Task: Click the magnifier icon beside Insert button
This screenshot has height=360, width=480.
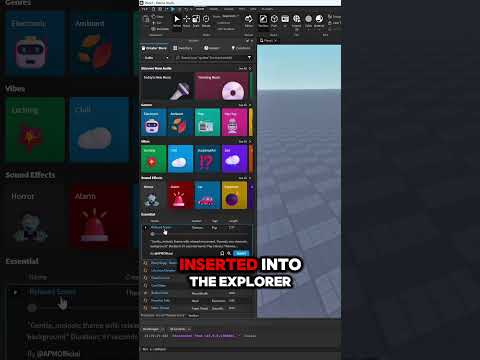Action: (x=229, y=253)
